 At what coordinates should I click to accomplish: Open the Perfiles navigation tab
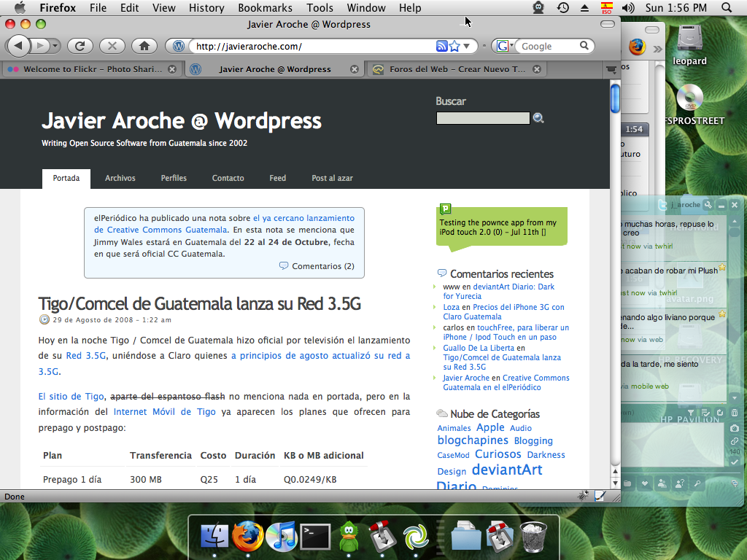pyautogui.click(x=174, y=178)
